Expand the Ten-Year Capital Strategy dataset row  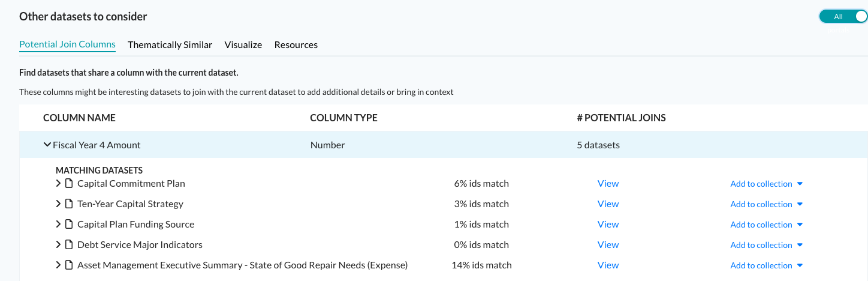click(x=59, y=204)
